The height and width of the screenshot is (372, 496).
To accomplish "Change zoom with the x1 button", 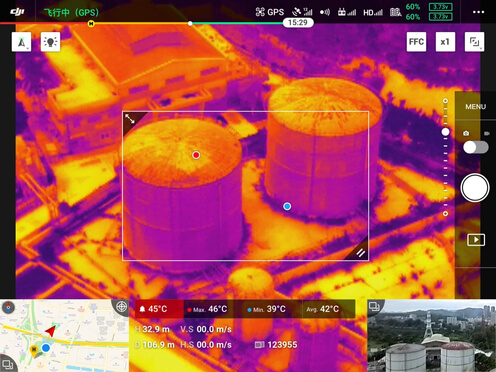I will pos(445,42).
